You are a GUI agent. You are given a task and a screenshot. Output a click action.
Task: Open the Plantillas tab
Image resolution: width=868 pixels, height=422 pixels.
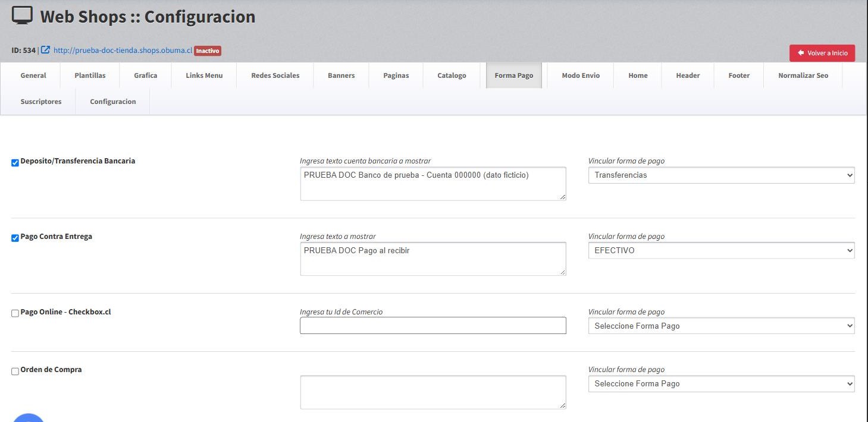[x=90, y=75]
